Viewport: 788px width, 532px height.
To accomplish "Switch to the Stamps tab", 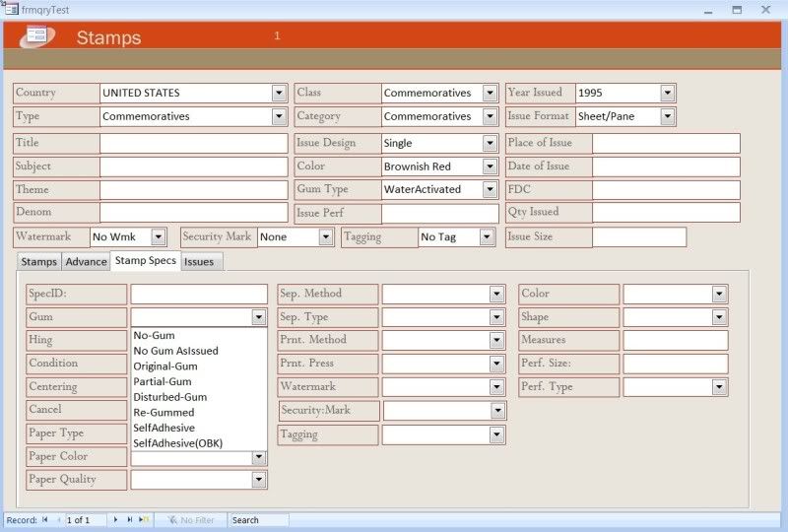I will click(39, 261).
